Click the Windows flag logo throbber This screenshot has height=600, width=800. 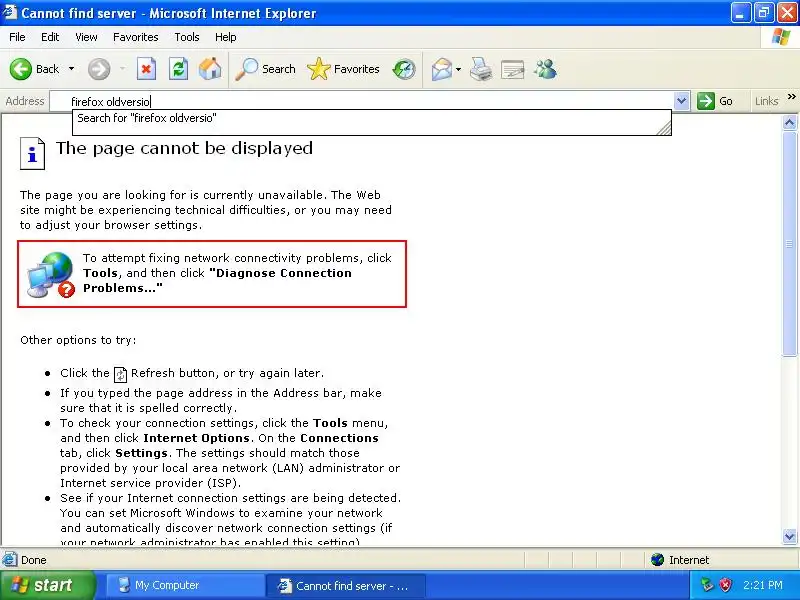[781, 37]
